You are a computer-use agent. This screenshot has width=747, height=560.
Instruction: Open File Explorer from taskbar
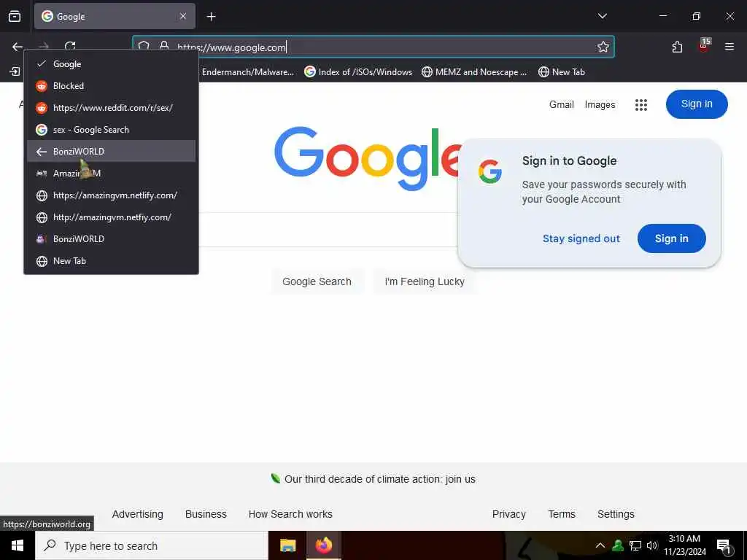[x=287, y=545]
